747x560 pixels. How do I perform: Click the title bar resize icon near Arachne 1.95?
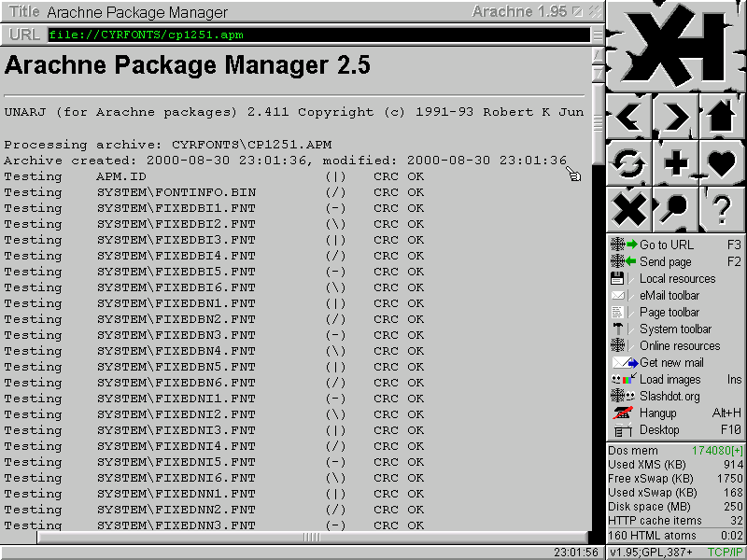coord(577,12)
